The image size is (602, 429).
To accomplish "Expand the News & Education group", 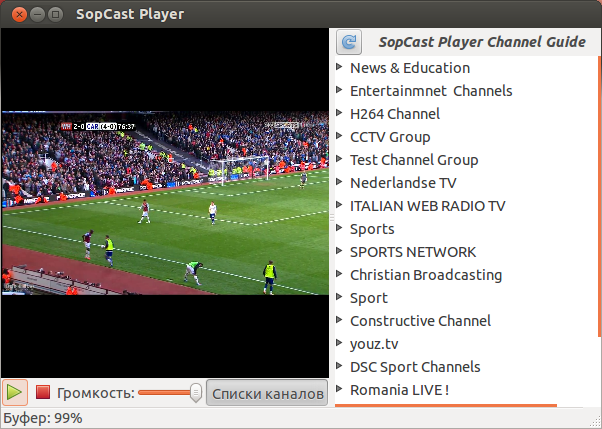I will pyautogui.click(x=339, y=68).
